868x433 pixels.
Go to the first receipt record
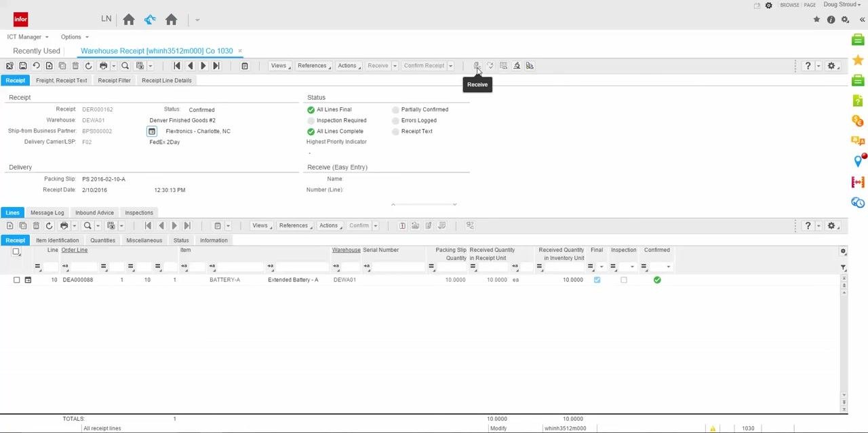[x=177, y=66]
